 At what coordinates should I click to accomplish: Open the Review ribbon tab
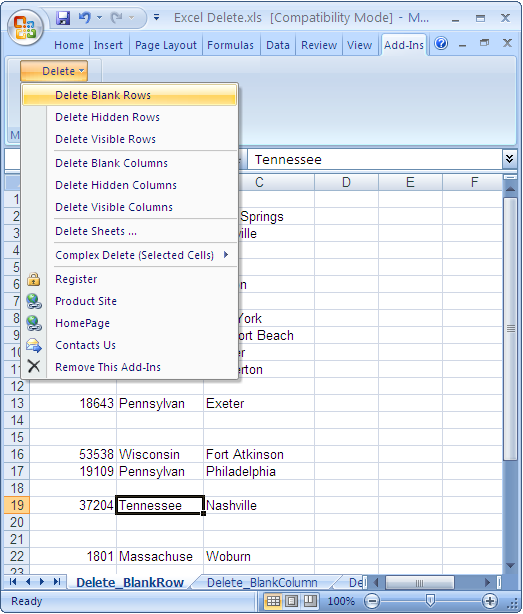(319, 45)
